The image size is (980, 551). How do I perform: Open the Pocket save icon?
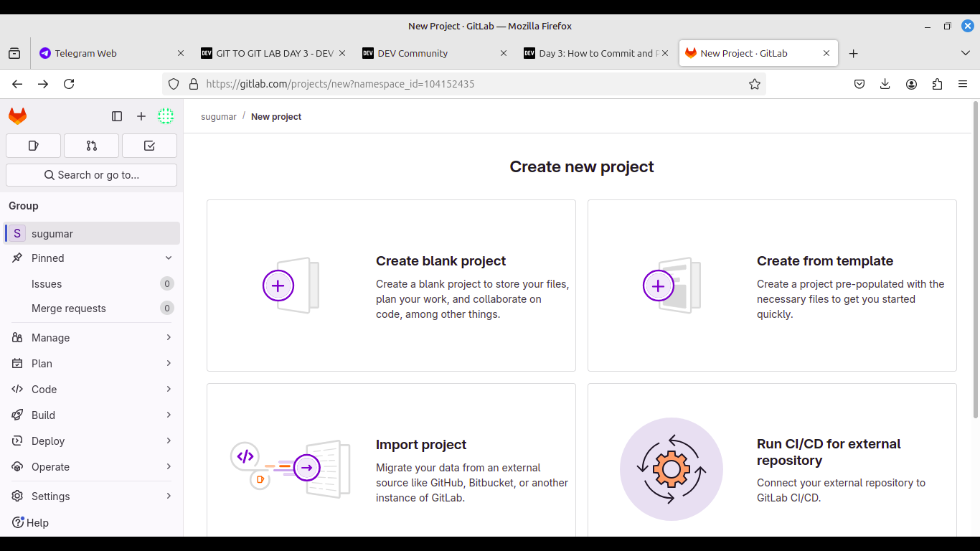pyautogui.click(x=859, y=84)
